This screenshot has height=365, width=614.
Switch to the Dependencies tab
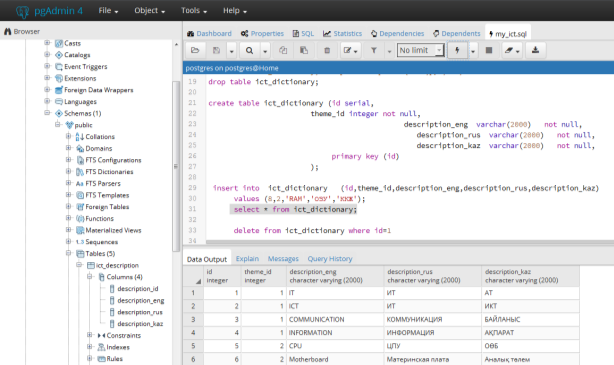click(397, 34)
